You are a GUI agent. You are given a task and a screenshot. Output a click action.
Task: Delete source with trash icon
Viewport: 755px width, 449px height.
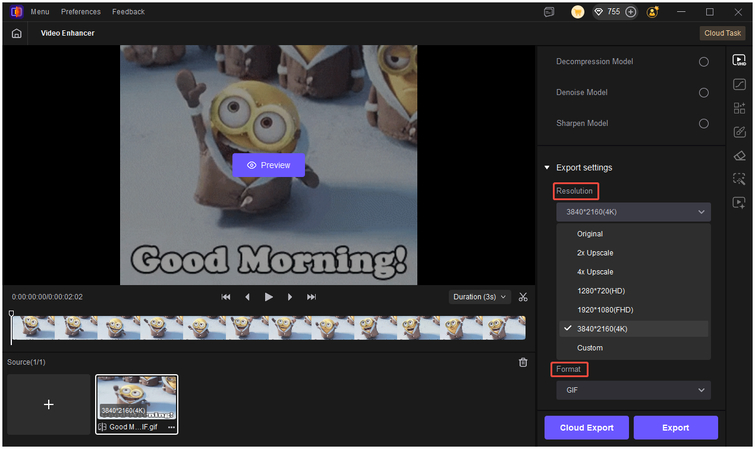[x=523, y=363]
